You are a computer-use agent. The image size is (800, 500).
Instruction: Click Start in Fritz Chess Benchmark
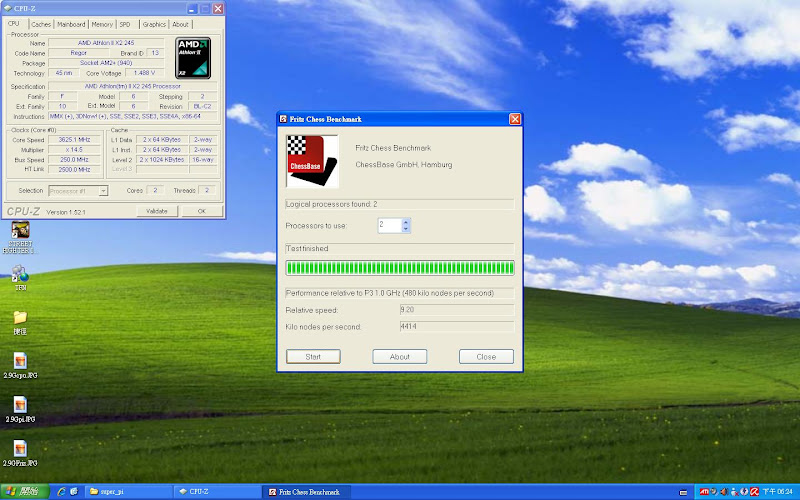pyautogui.click(x=313, y=357)
